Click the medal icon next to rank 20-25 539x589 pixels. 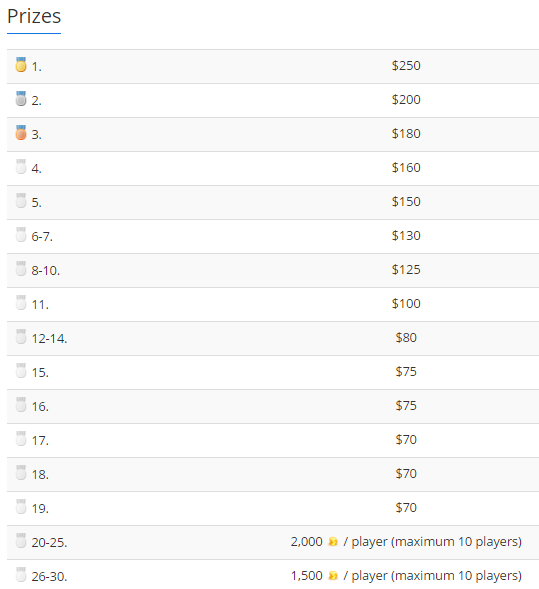[21, 541]
